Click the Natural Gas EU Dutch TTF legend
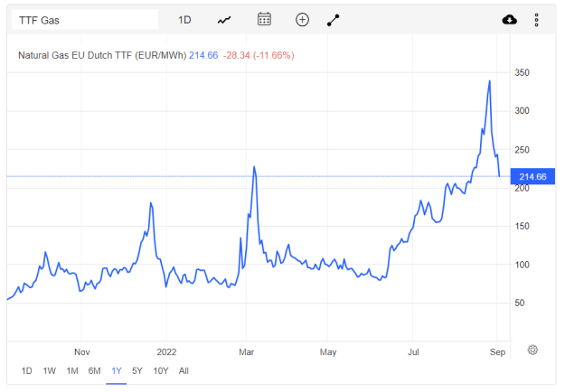Viewport: 565px width, 392px height. tap(102, 55)
